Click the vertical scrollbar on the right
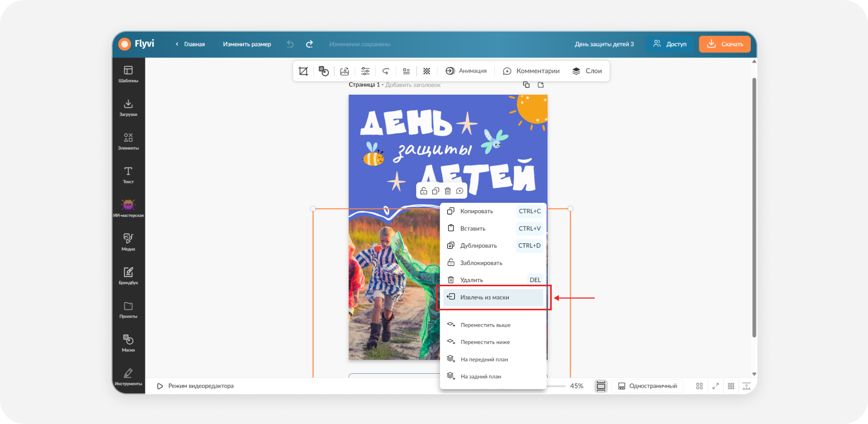Image resolution: width=868 pixels, height=424 pixels. click(x=754, y=207)
